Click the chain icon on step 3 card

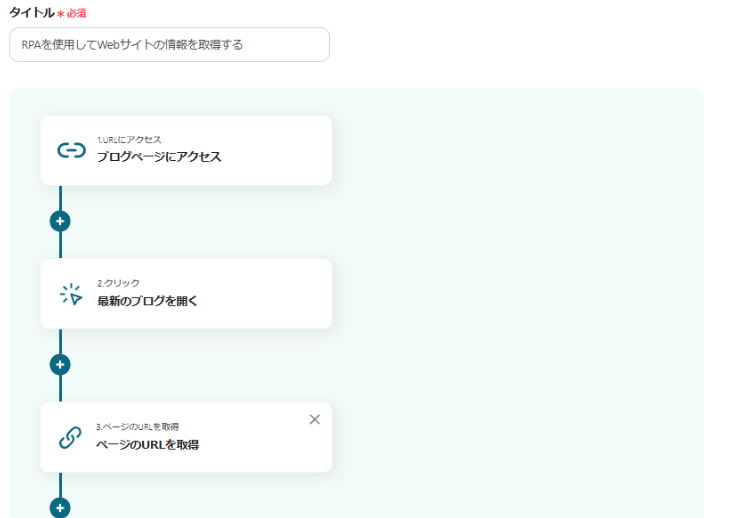tap(70, 438)
